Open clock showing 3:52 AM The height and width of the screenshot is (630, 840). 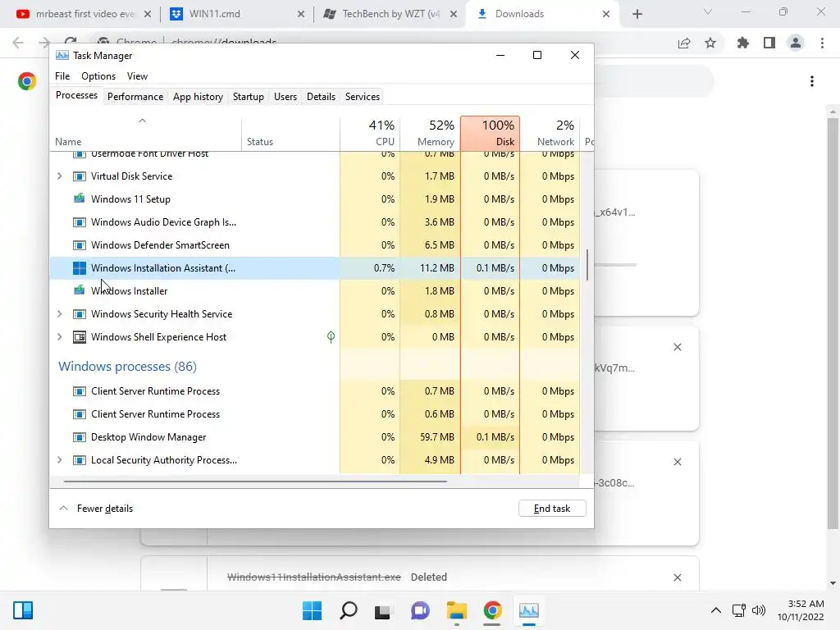coord(801,610)
